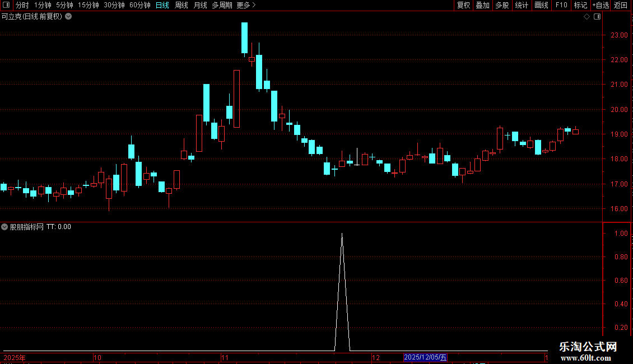Image resolution: width=633 pixels, height=364 pixels.
Task: Click the 19.00 price axis label
Action: click(619, 134)
